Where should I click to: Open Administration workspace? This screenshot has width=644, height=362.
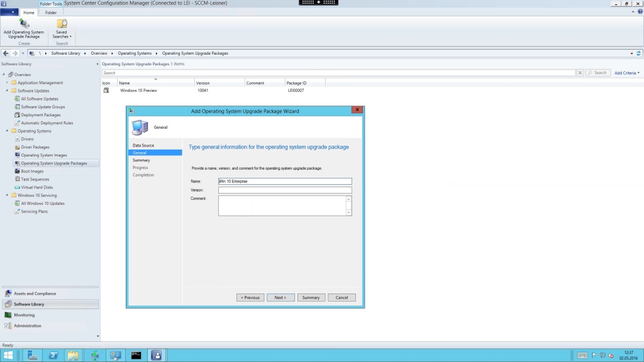pyautogui.click(x=50, y=326)
